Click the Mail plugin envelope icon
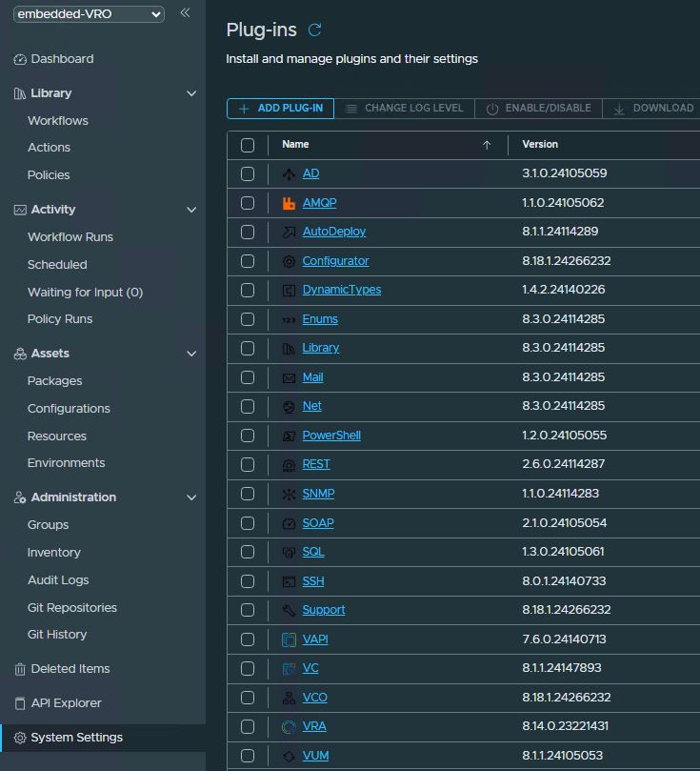The width and height of the screenshot is (700, 771). click(289, 376)
